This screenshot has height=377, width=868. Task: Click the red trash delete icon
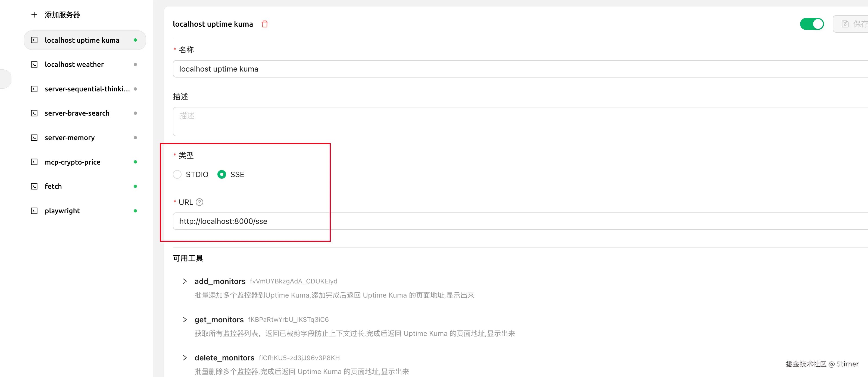tap(264, 24)
